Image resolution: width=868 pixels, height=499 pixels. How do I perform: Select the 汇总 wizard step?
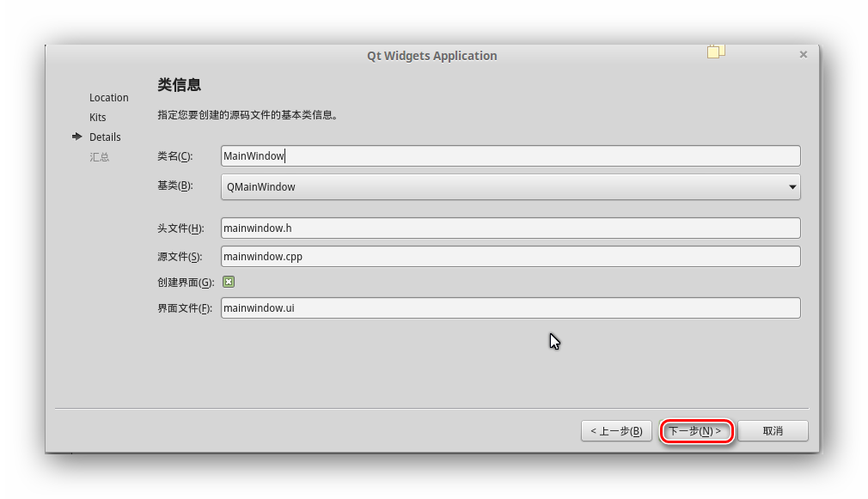[x=100, y=157]
